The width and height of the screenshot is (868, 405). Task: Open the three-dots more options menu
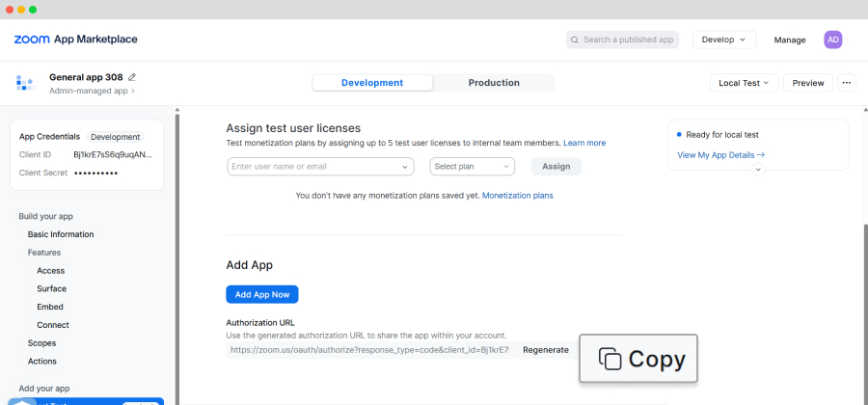(847, 83)
